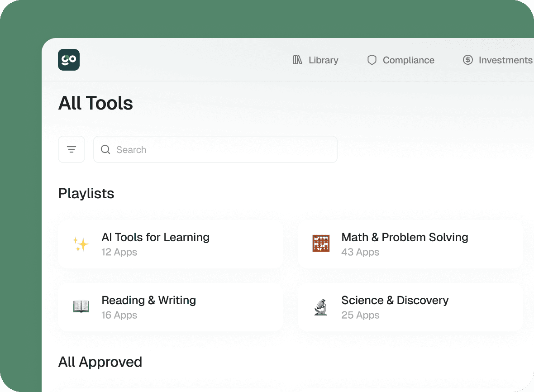Screen dimensions: 534x392
Task: Open the Math & Problem Solving playlist
Action: click(410, 244)
